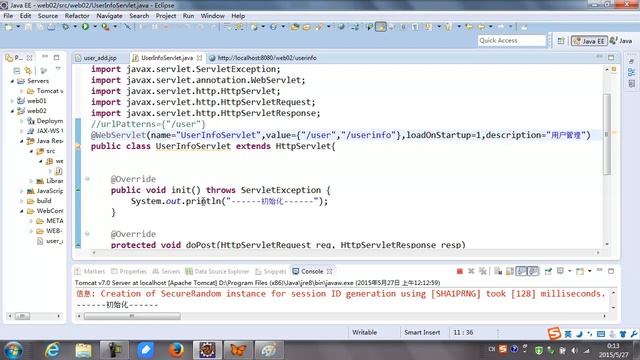
Task: Collapse the doPost method fold marker
Action: point(87,234)
